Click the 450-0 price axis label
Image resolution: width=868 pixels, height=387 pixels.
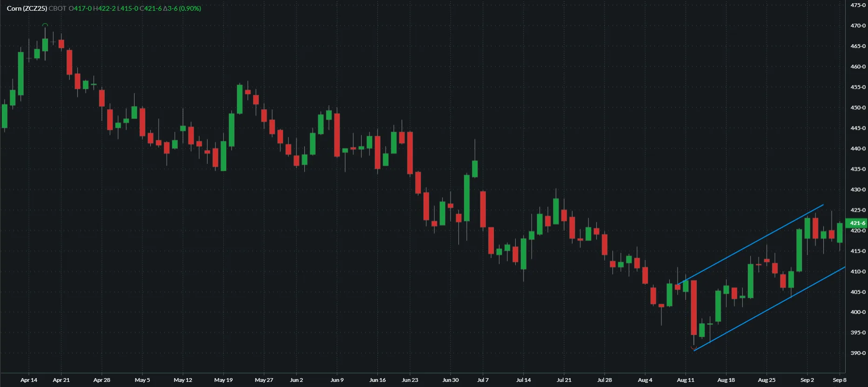[858, 107]
